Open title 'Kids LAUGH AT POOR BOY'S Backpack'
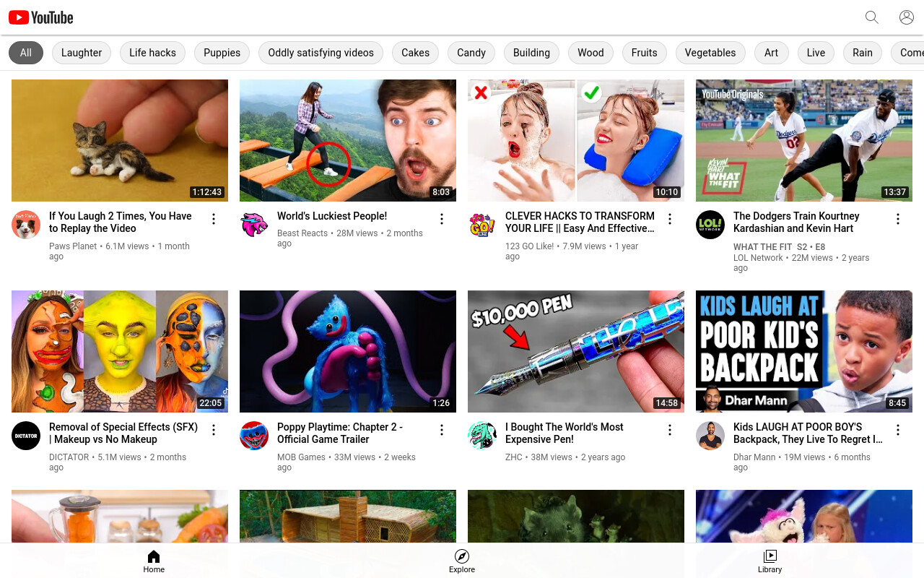Viewport: 924px width, 578px height. click(x=808, y=433)
